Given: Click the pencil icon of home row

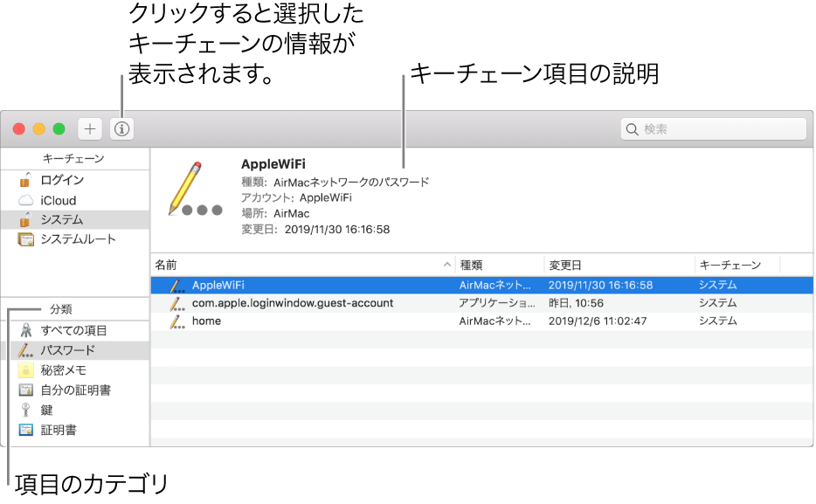Looking at the screenshot, I should (x=177, y=321).
